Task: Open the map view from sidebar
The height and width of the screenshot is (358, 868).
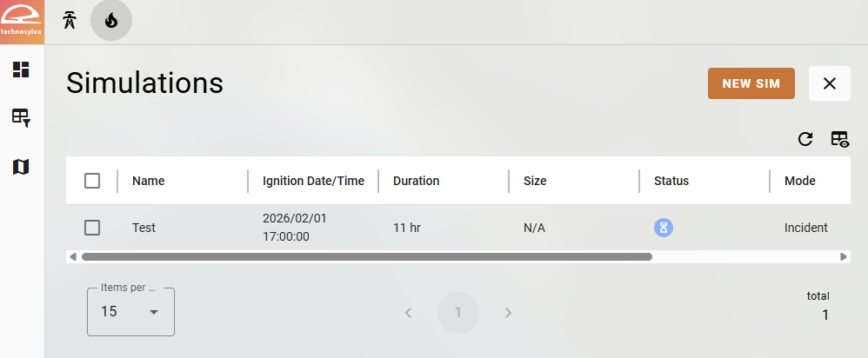Action: coord(21,166)
